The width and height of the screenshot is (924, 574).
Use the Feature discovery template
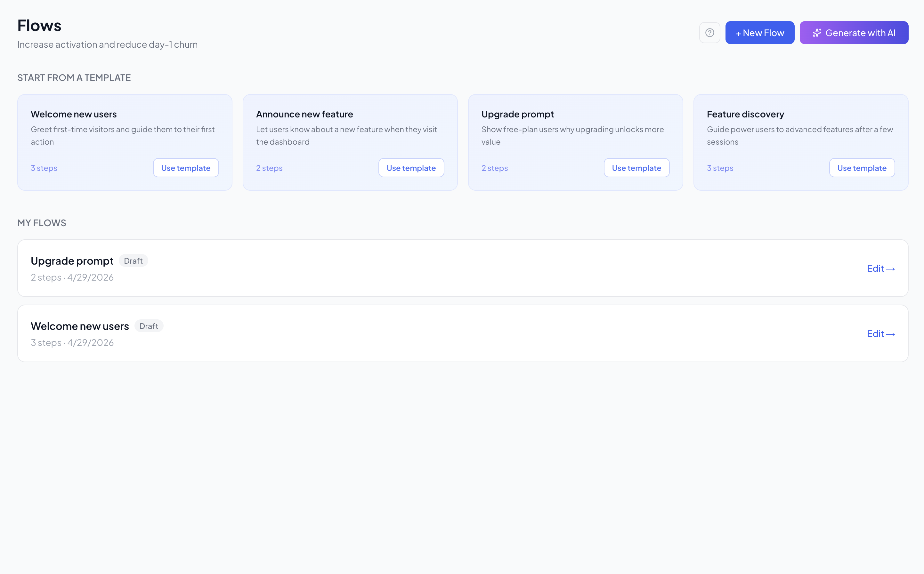(x=862, y=168)
